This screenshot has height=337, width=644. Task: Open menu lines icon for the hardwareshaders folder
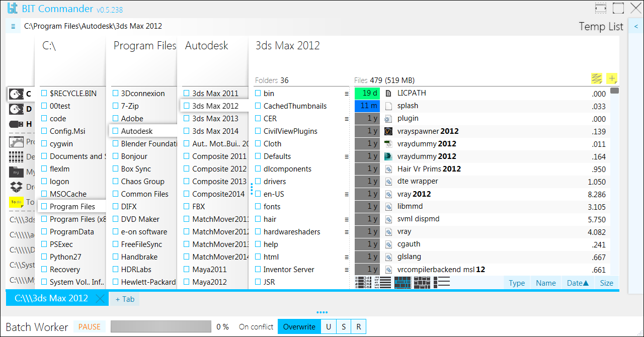click(x=346, y=232)
